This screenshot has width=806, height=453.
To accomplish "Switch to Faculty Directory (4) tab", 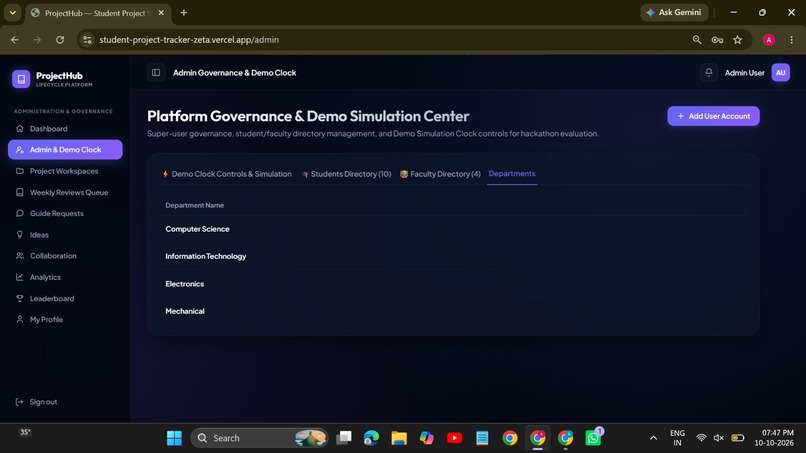I will click(x=440, y=174).
